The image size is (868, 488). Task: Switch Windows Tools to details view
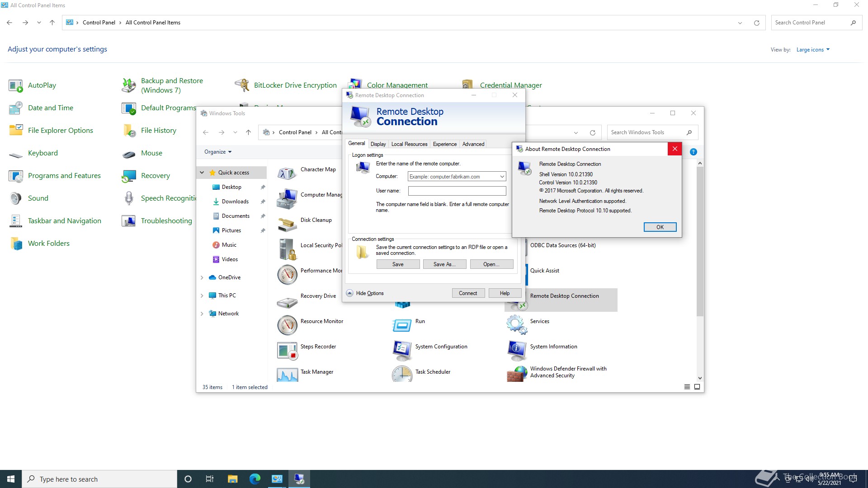(x=687, y=387)
